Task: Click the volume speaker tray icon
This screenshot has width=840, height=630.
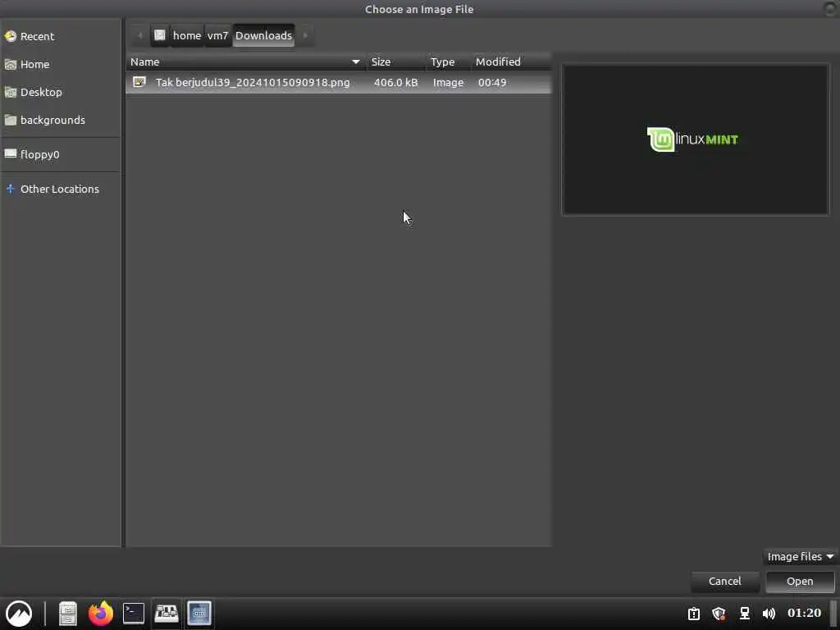Action: (x=769, y=614)
